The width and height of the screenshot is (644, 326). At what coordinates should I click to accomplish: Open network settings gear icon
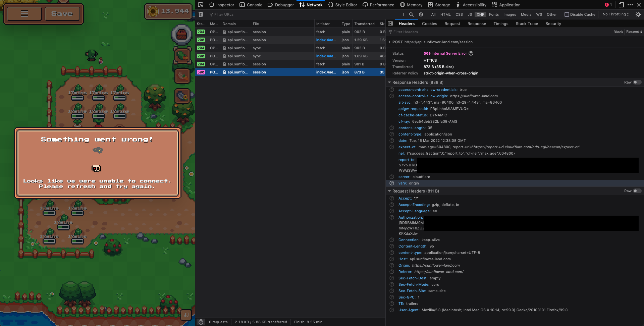click(638, 14)
